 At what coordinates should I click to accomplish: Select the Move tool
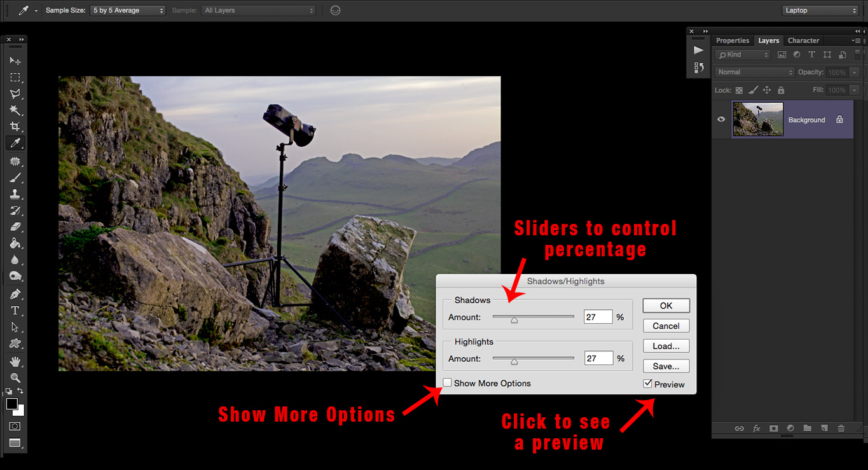coord(15,61)
